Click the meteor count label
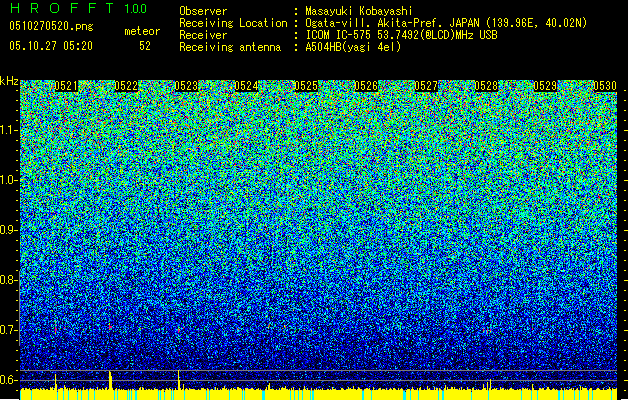Viewport: 629px width, 400px height. 142,31
